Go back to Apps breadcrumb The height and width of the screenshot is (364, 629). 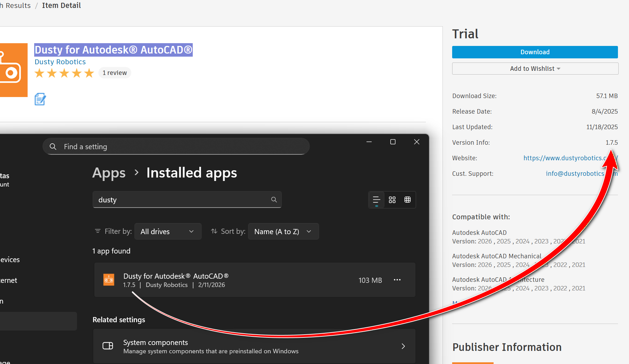(x=109, y=173)
